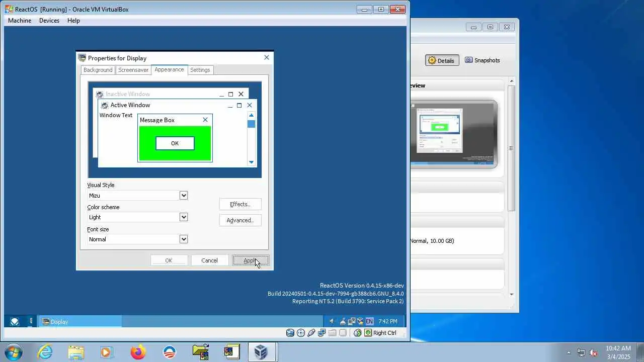
Task: Click the puzzle folder taskbar icon
Action: pyautogui.click(x=201, y=352)
